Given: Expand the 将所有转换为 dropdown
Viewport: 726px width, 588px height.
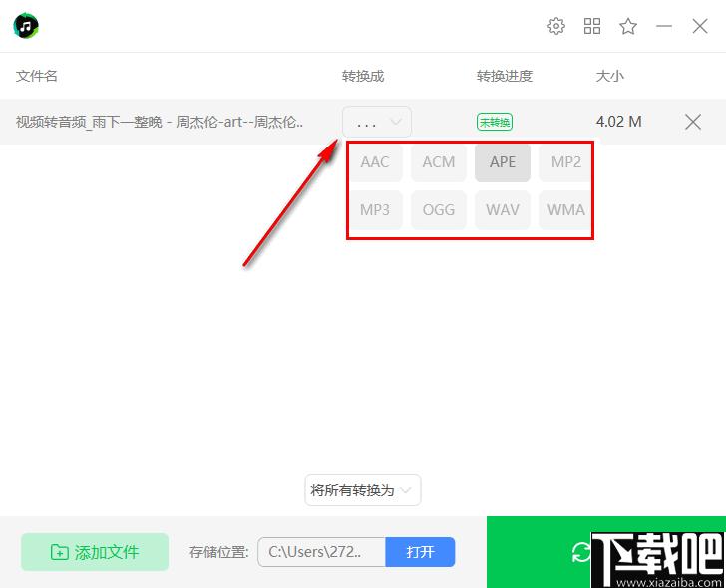Looking at the screenshot, I should 363,490.
